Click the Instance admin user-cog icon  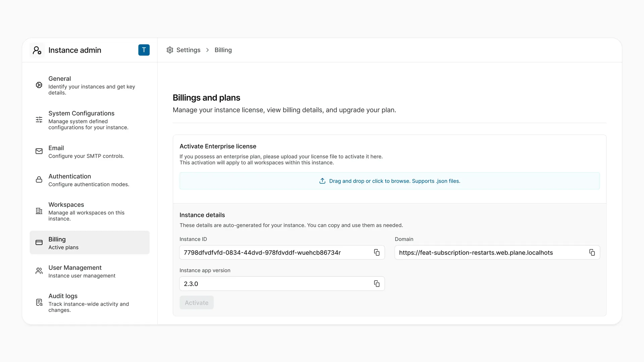[37, 50]
